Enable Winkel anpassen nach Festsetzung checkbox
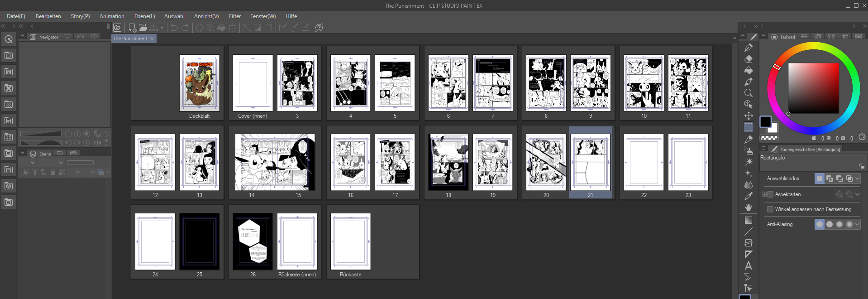The height and width of the screenshot is (299, 868). (770, 209)
